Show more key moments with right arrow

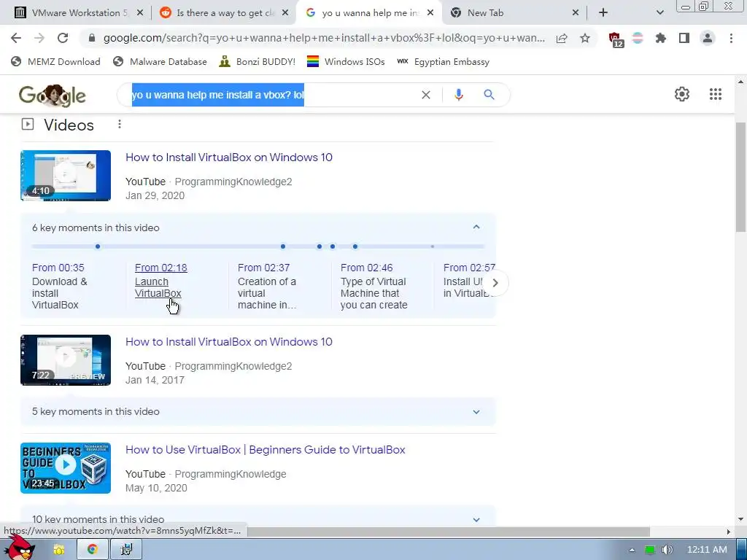(495, 283)
